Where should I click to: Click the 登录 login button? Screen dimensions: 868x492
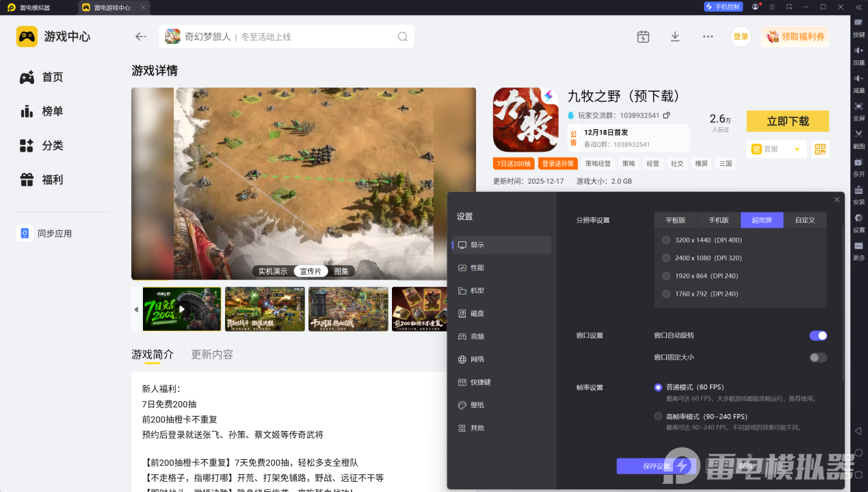point(741,37)
